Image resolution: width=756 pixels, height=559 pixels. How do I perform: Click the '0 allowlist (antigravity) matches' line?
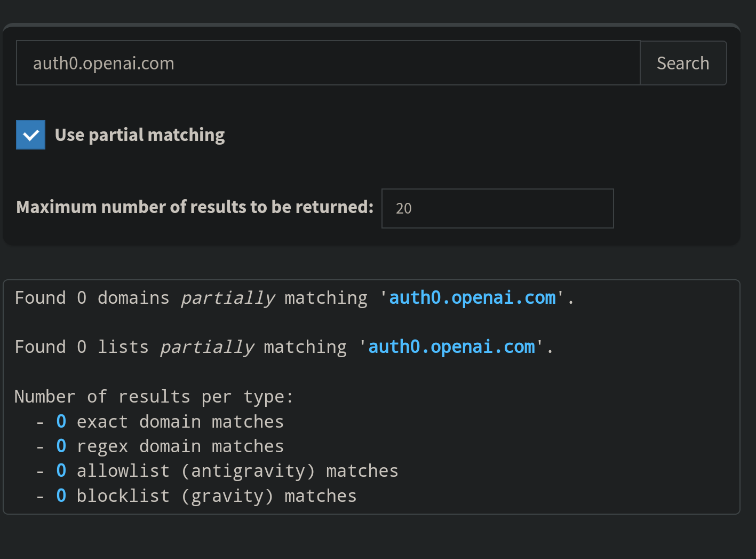coord(227,471)
